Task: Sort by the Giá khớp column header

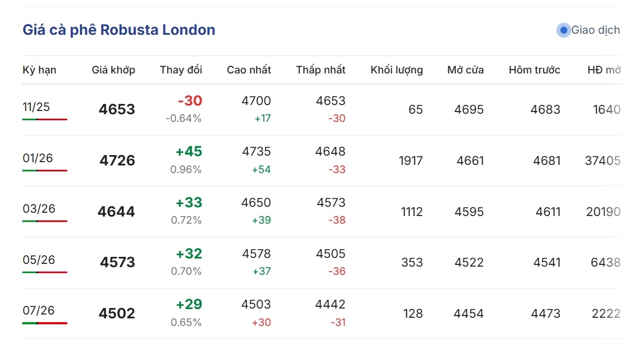Action: 113,70
